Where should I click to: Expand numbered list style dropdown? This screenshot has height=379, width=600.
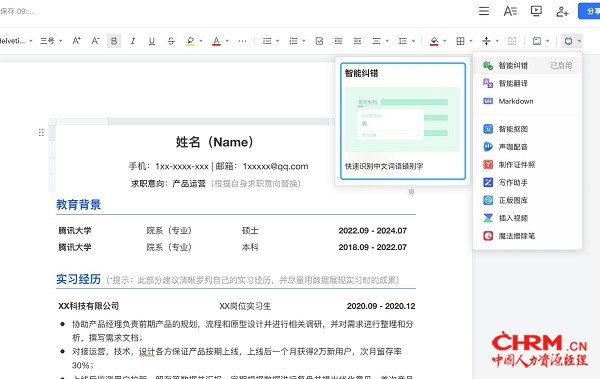303,41
